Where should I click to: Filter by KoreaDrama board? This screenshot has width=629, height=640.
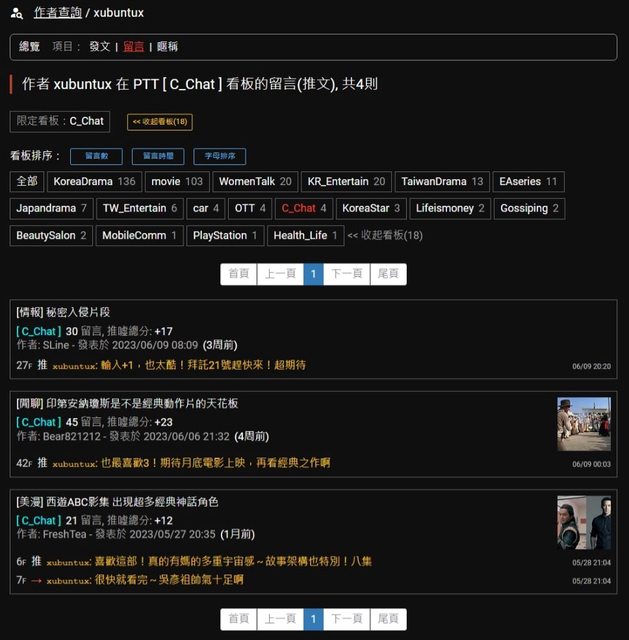click(x=94, y=182)
